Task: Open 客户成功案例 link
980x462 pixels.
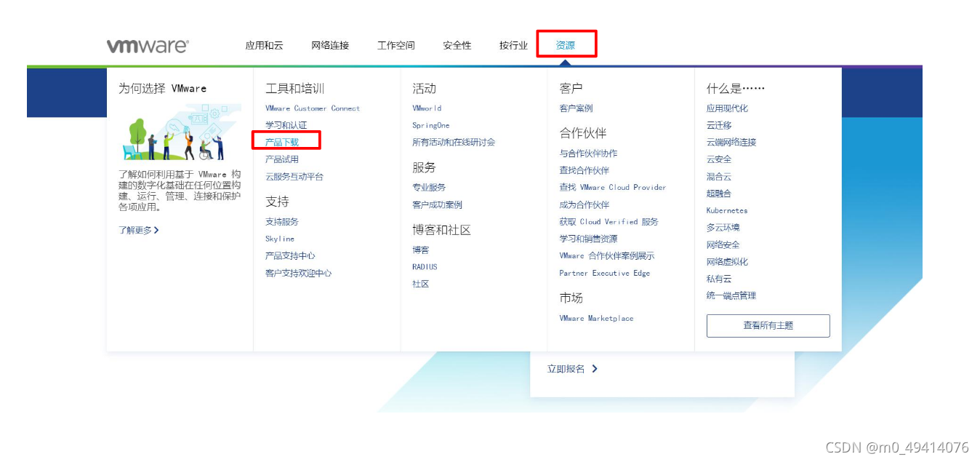Action: pyautogui.click(x=437, y=204)
